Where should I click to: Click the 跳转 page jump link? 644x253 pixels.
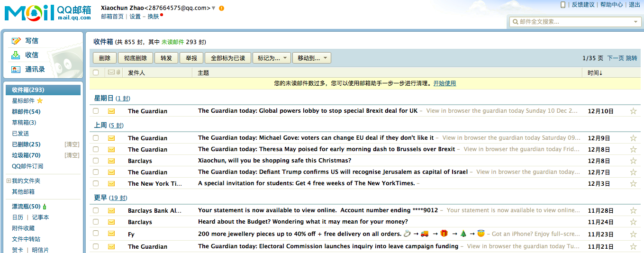632,58
